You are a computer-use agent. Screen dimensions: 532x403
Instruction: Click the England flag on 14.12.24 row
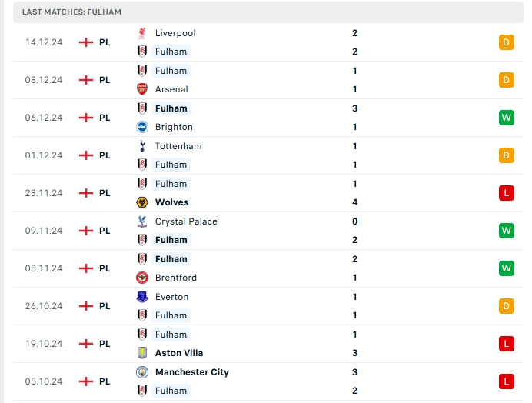86,42
